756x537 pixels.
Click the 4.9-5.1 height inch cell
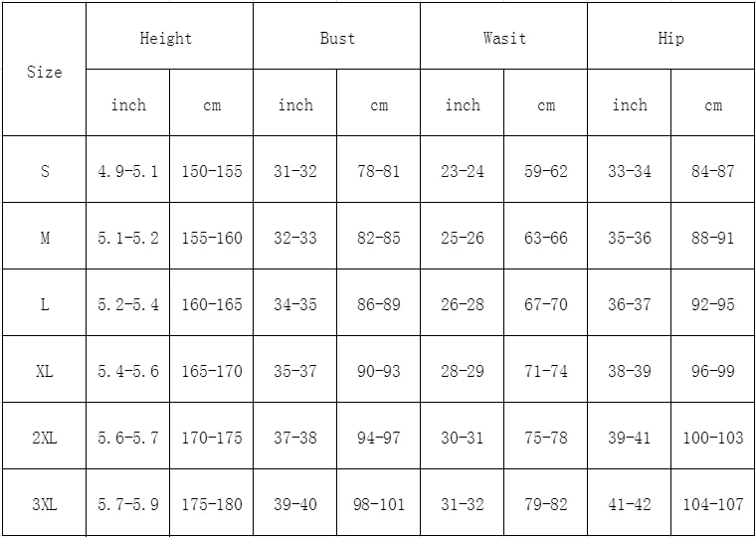click(x=128, y=171)
